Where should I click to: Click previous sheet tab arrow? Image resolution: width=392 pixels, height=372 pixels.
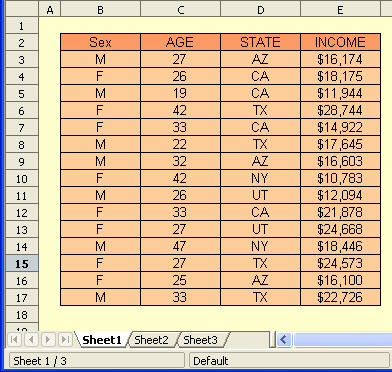coord(31,340)
